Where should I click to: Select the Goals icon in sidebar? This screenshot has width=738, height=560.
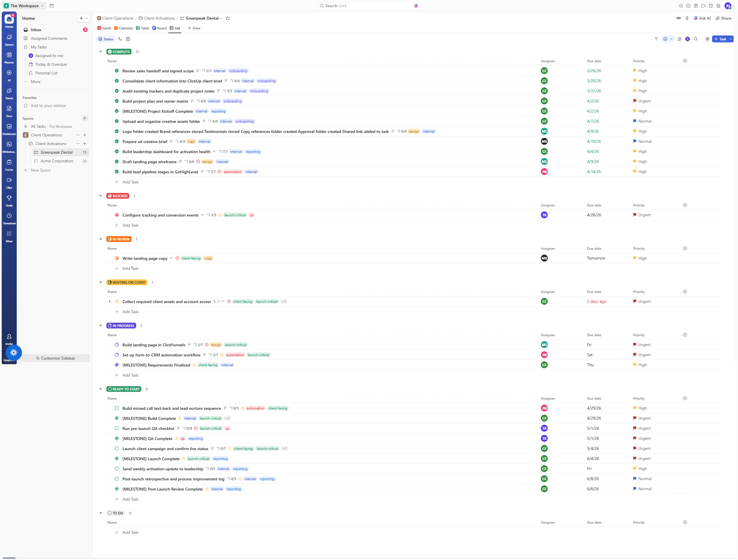click(9, 199)
